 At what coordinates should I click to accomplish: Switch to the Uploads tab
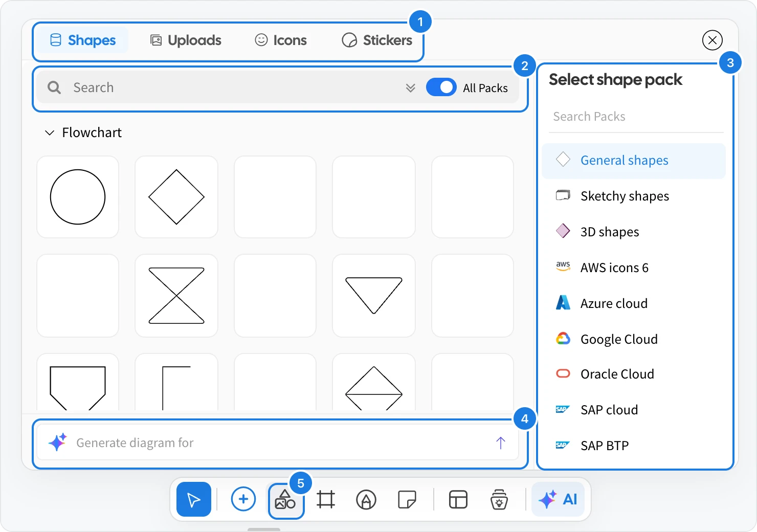[186, 40]
